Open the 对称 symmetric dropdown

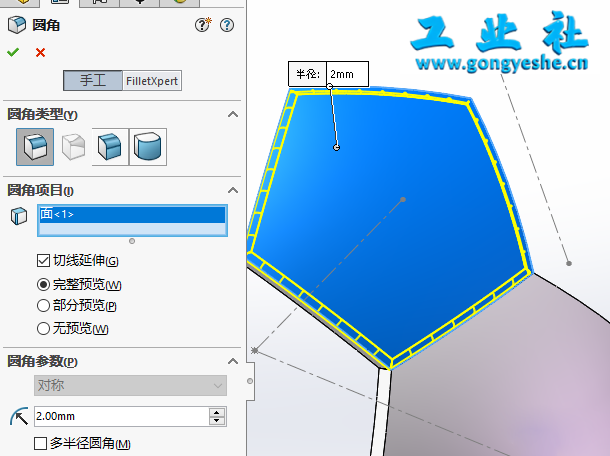[x=130, y=386]
